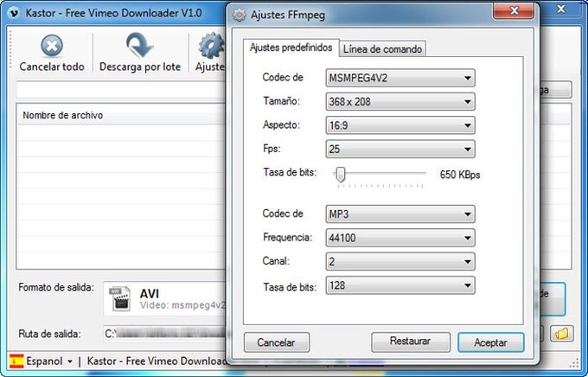Click the AVI file format icon

click(119, 298)
